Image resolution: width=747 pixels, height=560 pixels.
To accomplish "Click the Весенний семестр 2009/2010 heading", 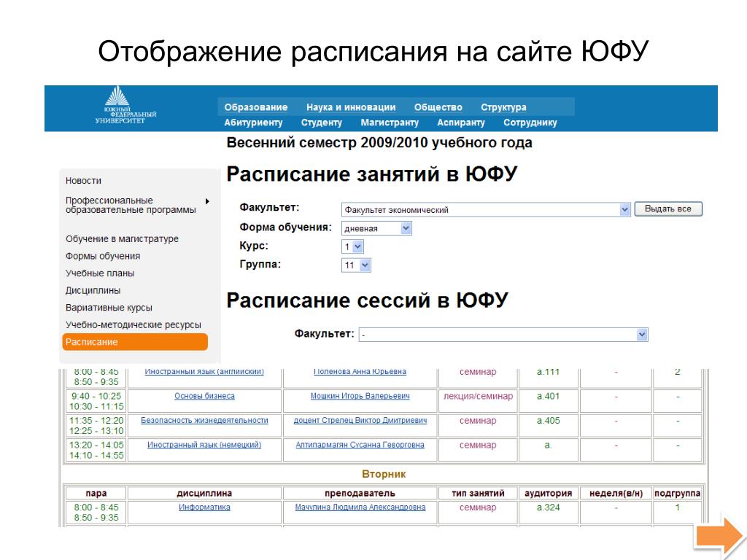I will tap(379, 143).
